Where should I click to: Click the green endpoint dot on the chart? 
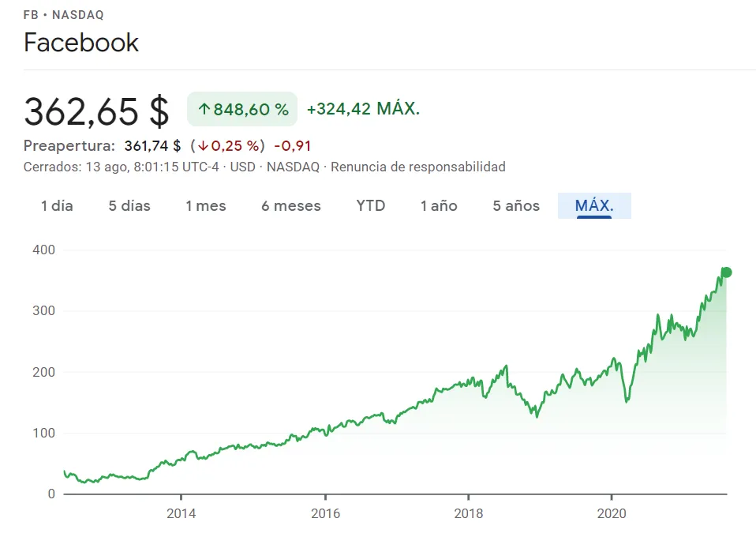(x=726, y=272)
